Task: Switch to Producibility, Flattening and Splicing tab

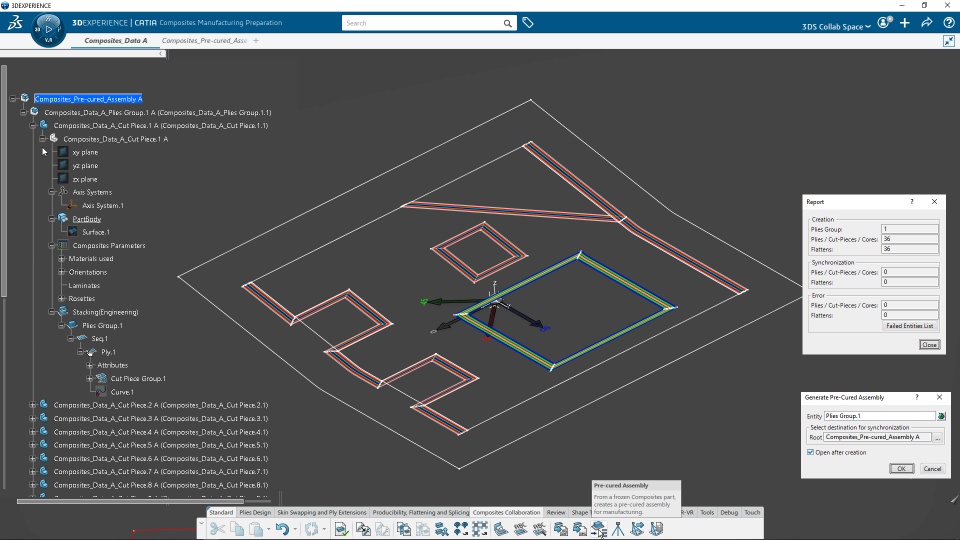Action: [421, 512]
